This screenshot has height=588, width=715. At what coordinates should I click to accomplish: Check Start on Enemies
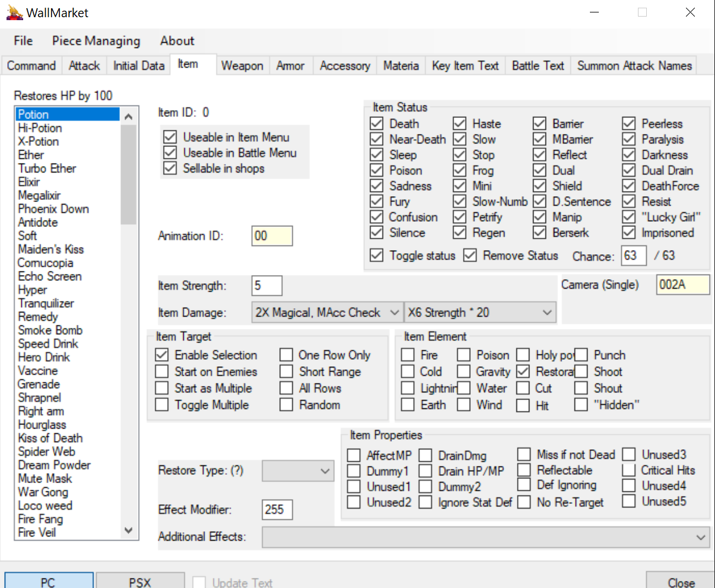pyautogui.click(x=162, y=371)
